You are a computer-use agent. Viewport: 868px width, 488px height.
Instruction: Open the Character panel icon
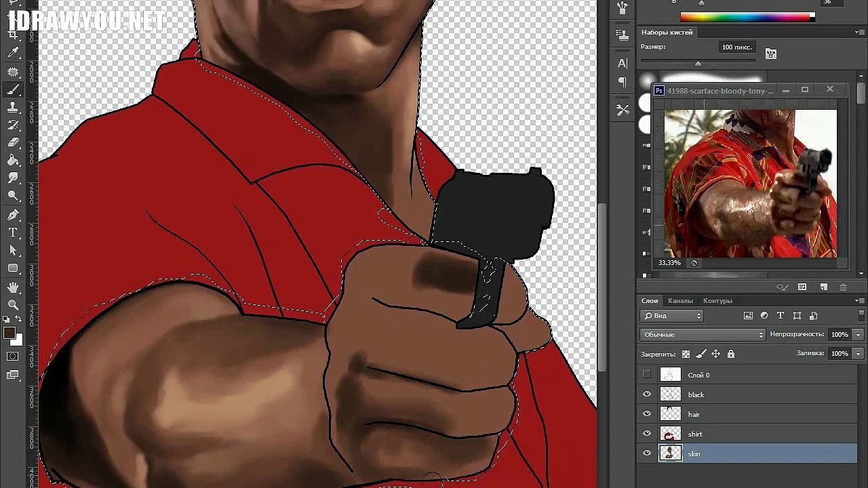tap(623, 63)
